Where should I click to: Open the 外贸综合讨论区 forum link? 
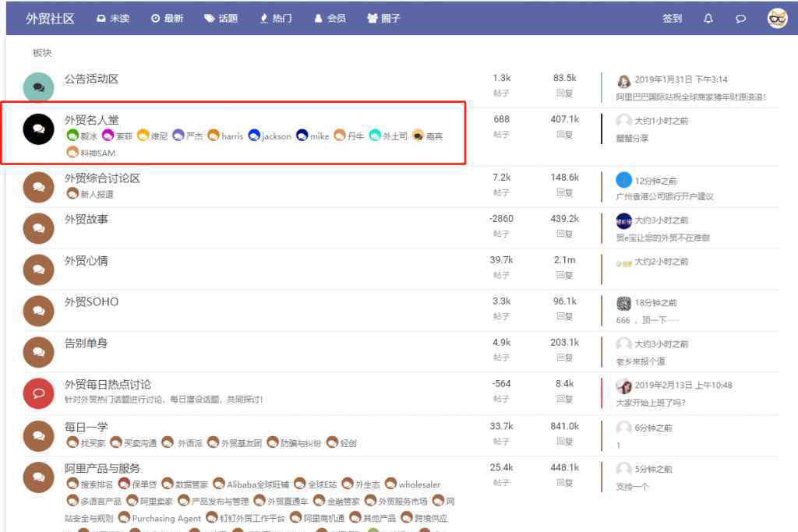(x=102, y=178)
